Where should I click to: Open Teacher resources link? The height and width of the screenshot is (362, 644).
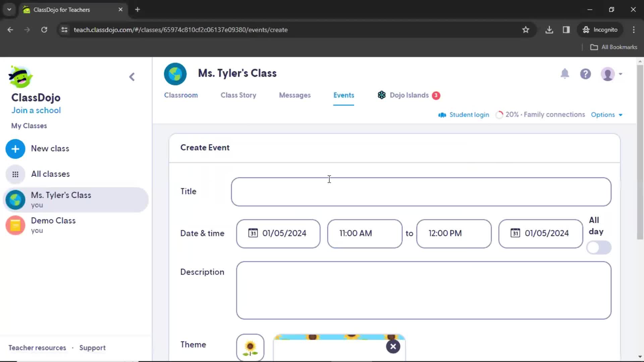37,348
